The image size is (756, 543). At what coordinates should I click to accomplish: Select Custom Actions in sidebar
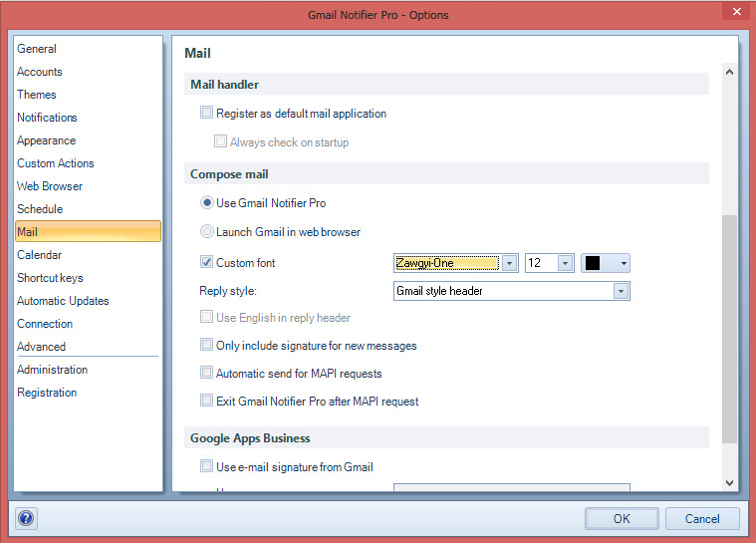pos(56,163)
